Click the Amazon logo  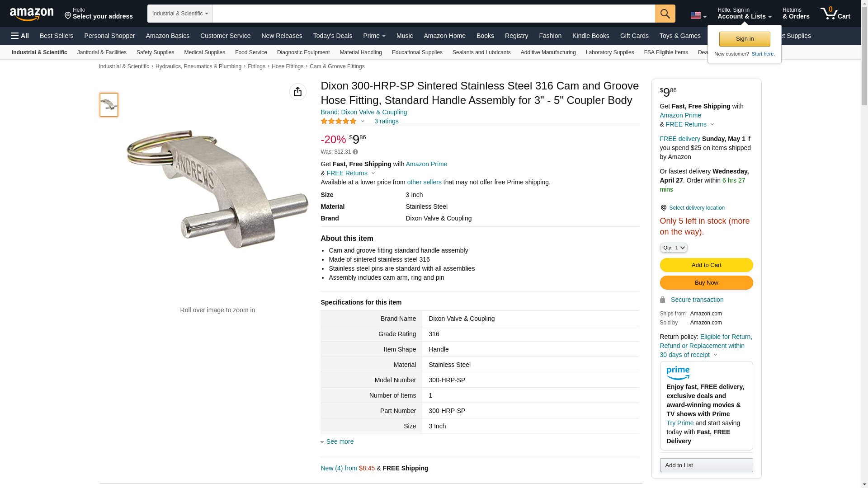coord(32,14)
